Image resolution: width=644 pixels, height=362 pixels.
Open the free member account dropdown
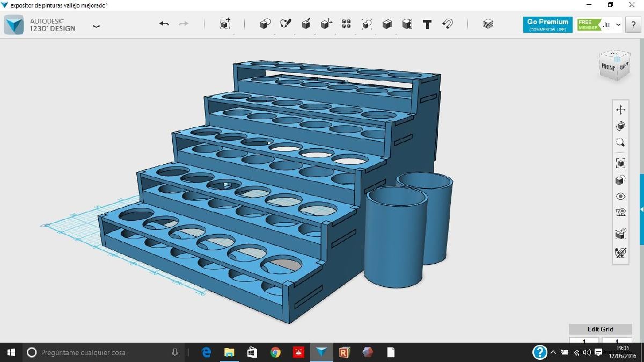pos(618,25)
